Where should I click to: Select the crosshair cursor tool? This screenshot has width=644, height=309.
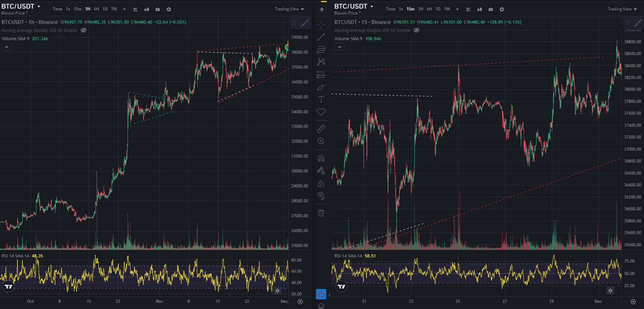(321, 24)
